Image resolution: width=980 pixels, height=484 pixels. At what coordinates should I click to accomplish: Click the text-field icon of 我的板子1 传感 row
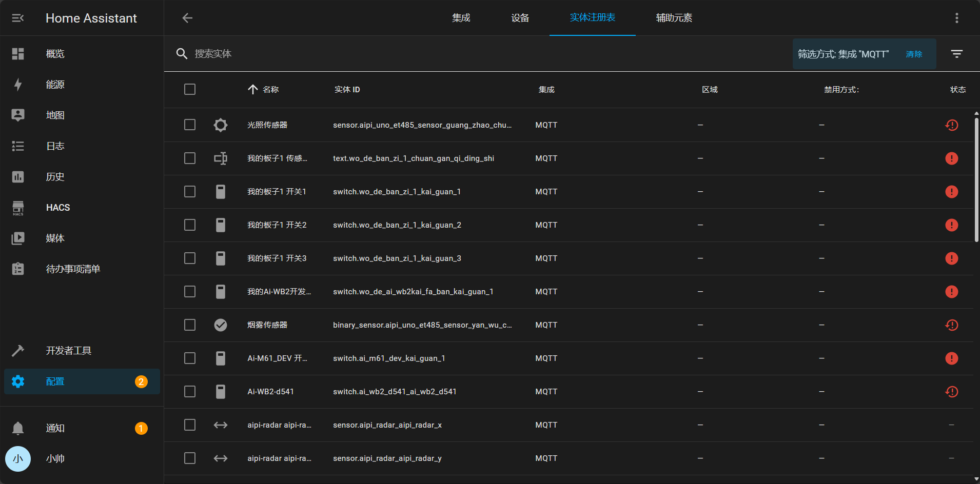[221, 158]
